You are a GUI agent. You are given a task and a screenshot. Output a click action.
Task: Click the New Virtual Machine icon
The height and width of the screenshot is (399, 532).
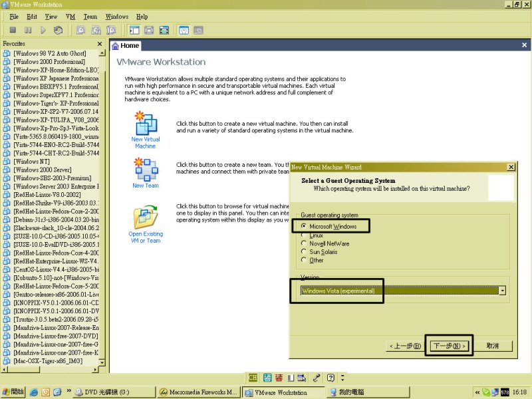point(146,123)
